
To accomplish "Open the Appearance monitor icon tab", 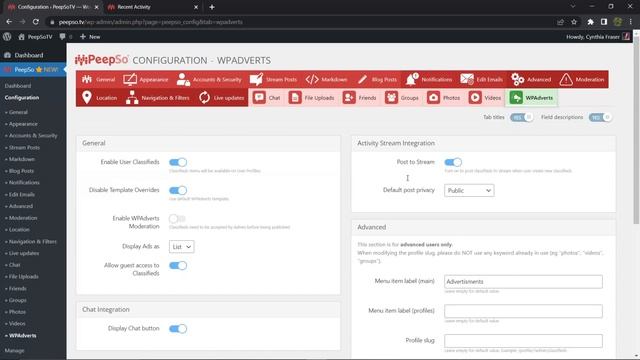I will (130, 79).
